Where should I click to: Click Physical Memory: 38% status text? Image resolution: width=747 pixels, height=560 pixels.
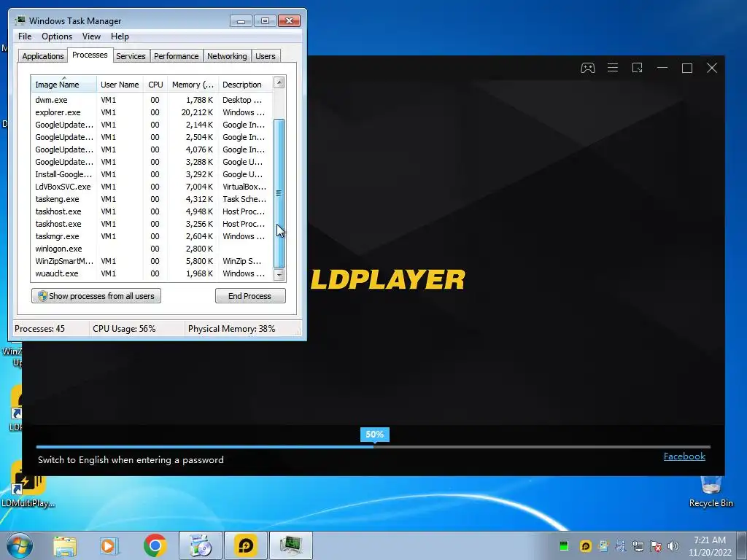[x=231, y=329]
